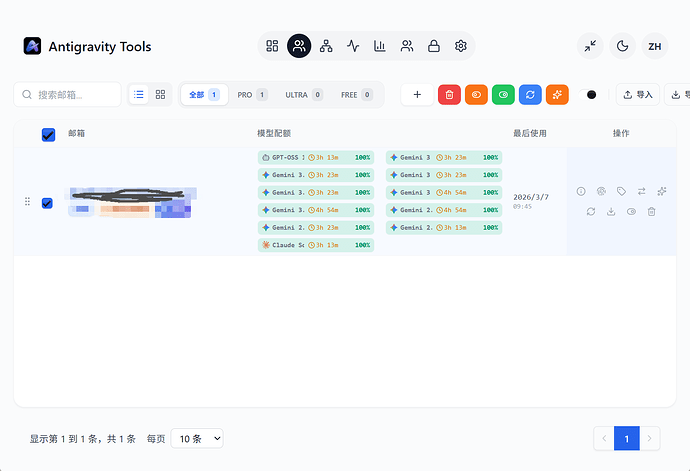Screen dimensions: 690x471
Task: Toggle the select-all checkbox in table header
Action: pyautogui.click(x=48, y=135)
